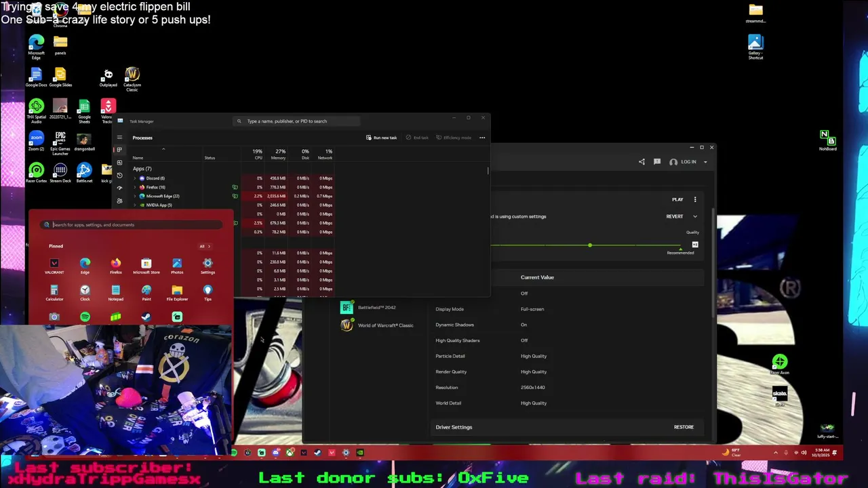Open the Cataclysm Classic desktop shortcut
This screenshot has width=868, height=488.
pyautogui.click(x=132, y=79)
